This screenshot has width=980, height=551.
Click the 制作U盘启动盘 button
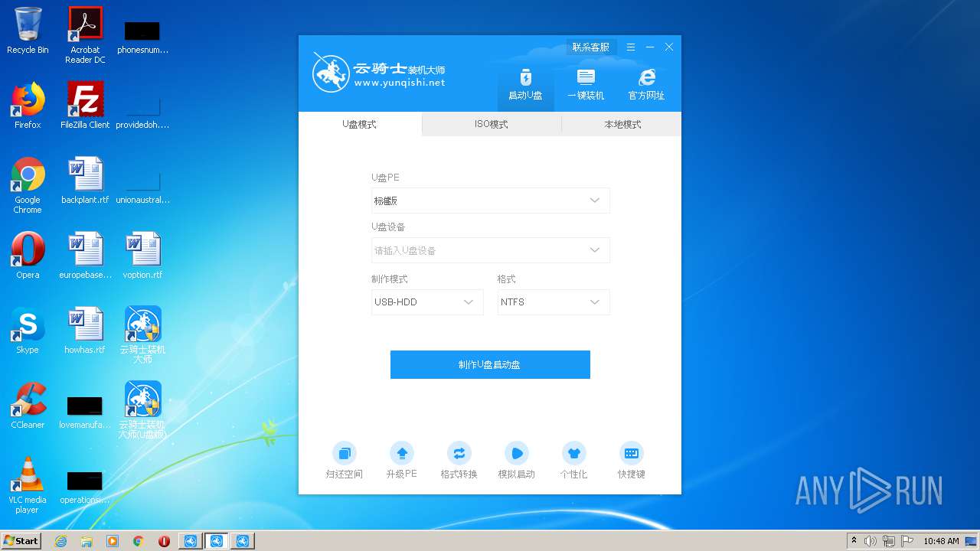[x=490, y=364]
